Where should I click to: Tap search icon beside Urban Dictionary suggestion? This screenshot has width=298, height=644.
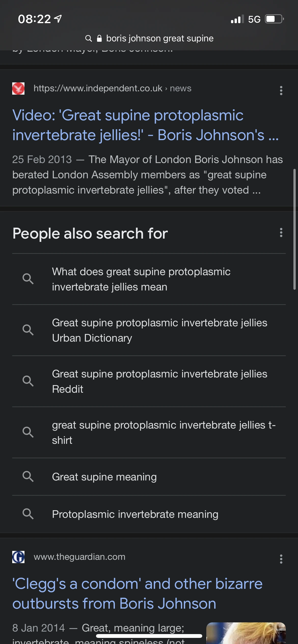[28, 330]
